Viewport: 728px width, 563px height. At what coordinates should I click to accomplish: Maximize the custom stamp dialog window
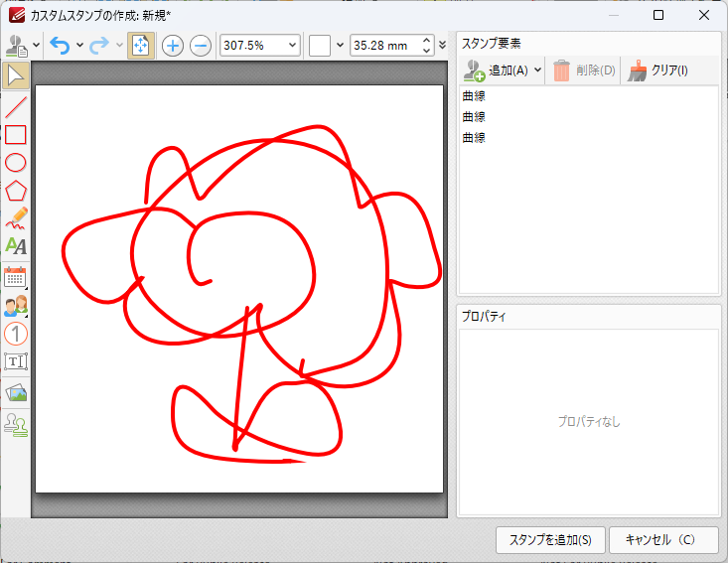click(x=658, y=15)
